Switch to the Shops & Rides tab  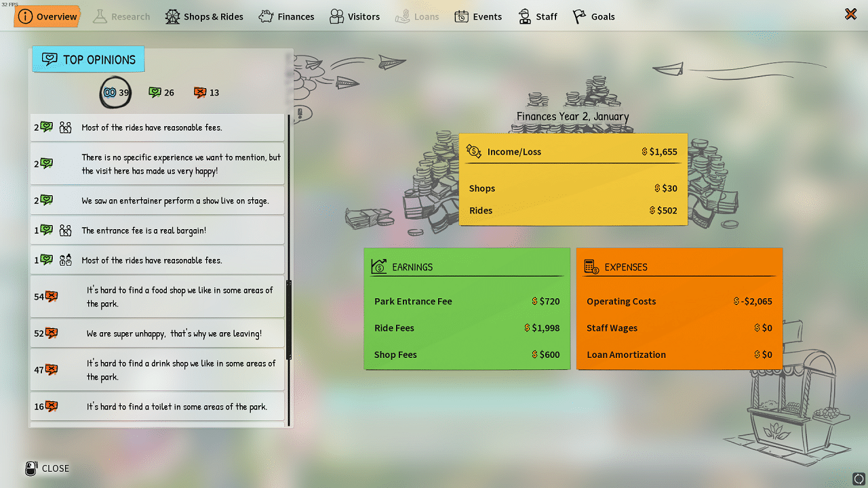pyautogui.click(x=204, y=16)
